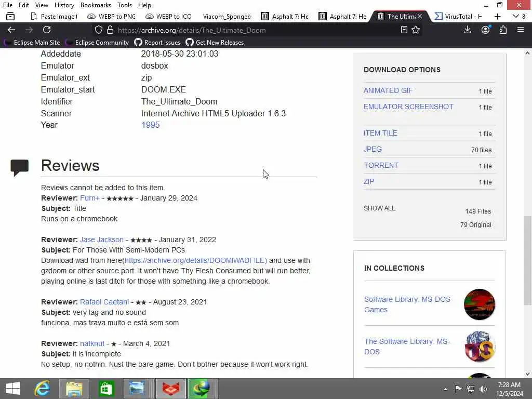Click the MS-DOS Games collection thumbnail

pyautogui.click(x=480, y=304)
